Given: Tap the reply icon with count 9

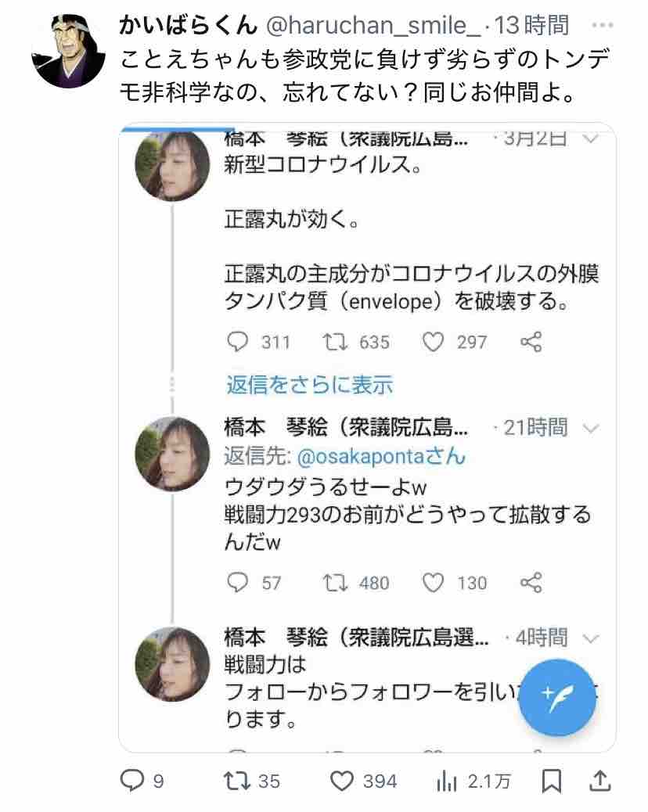Looking at the screenshot, I should click(x=131, y=780).
